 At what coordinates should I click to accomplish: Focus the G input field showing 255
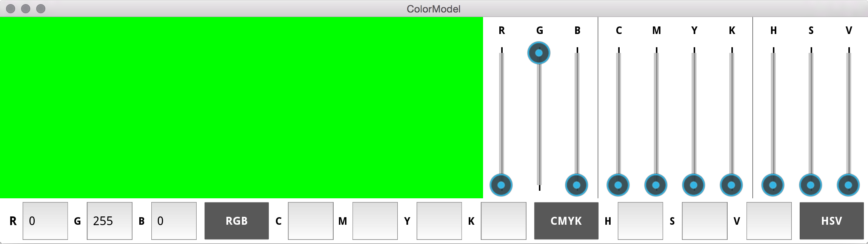tap(109, 221)
